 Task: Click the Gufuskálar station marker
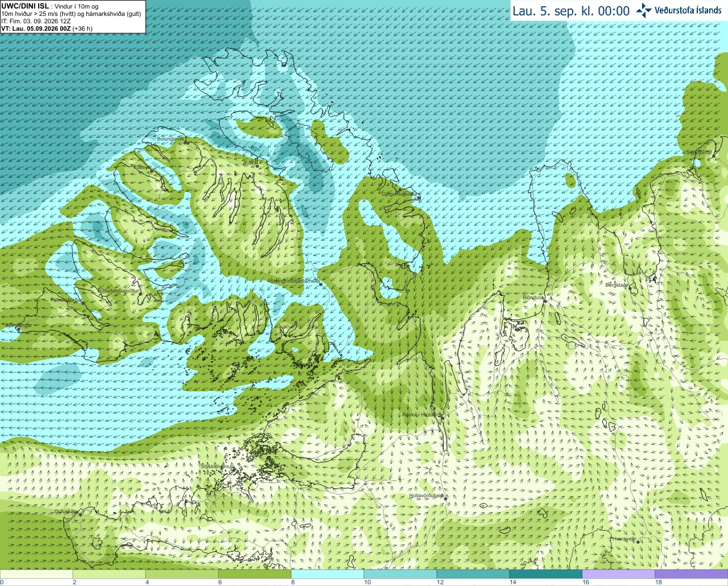click(80, 514)
